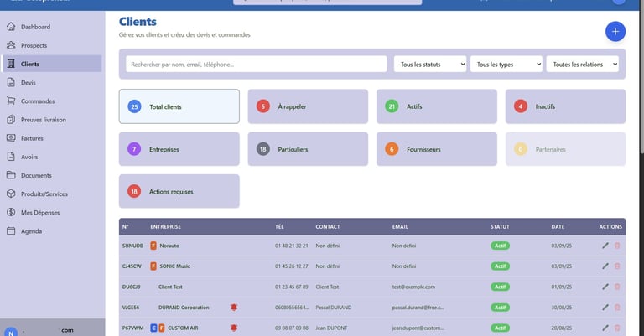Click the Actif badge for CUSTOM AIR
644x336 pixels.
501,328
